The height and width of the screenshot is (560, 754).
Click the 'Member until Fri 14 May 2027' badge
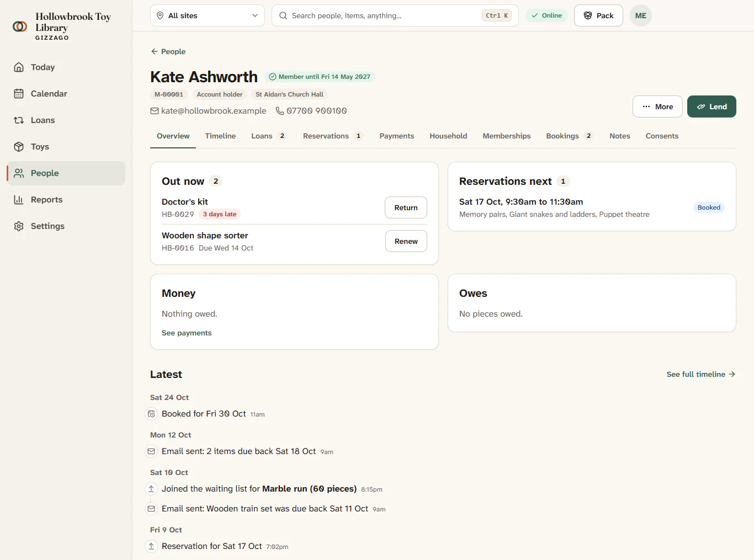pyautogui.click(x=320, y=77)
